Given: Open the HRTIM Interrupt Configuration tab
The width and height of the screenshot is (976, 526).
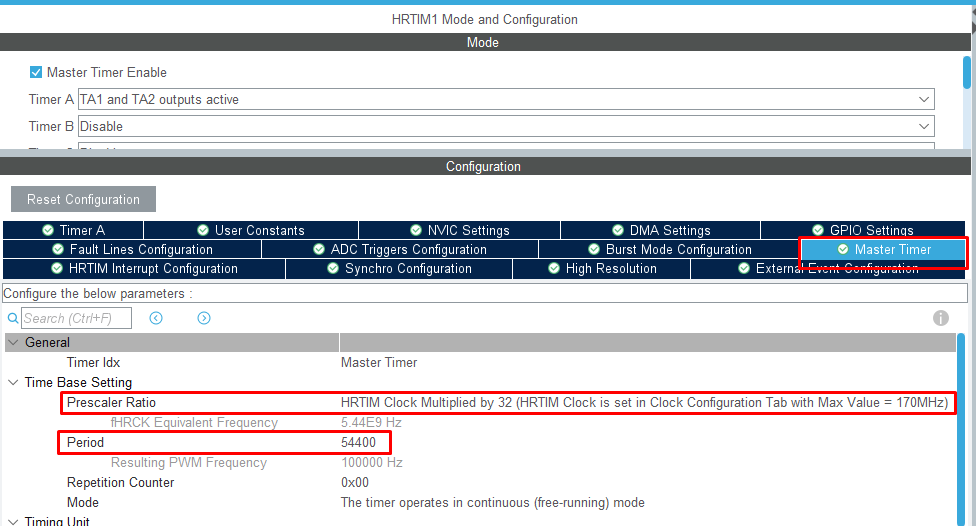Looking at the screenshot, I should 144,268.
